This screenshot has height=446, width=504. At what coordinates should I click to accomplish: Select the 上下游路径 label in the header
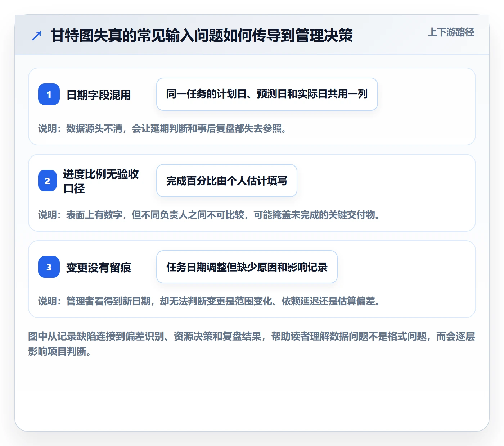451,32
